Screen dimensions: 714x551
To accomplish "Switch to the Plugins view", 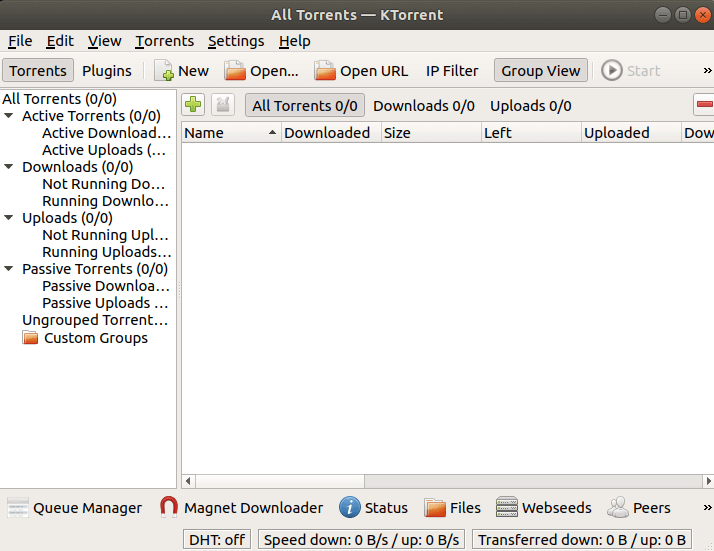I will [107, 71].
